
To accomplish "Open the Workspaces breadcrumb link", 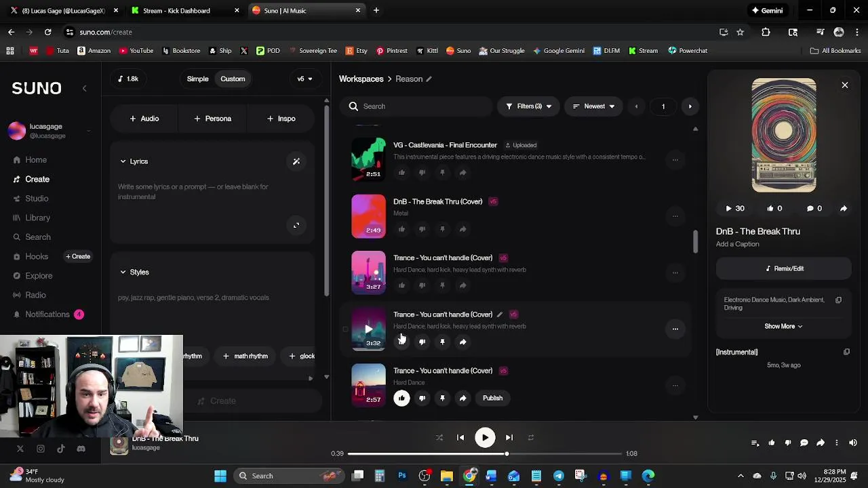I will pos(361,79).
